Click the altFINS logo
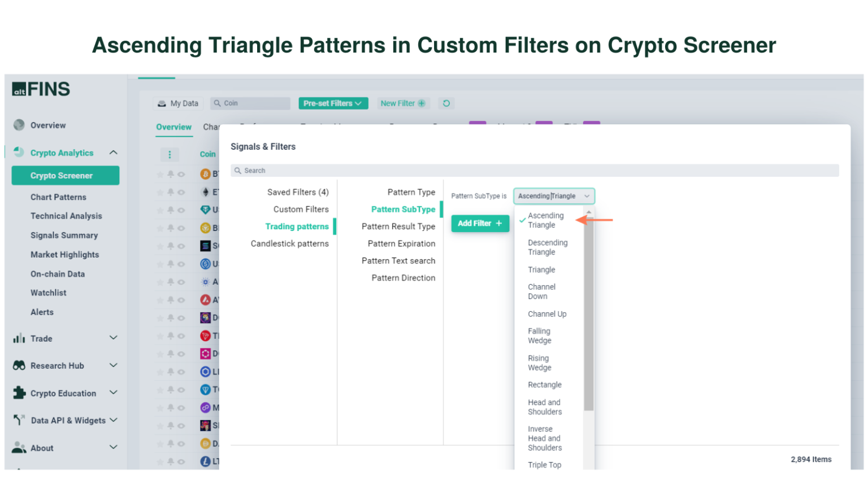868x488 pixels. (41, 89)
